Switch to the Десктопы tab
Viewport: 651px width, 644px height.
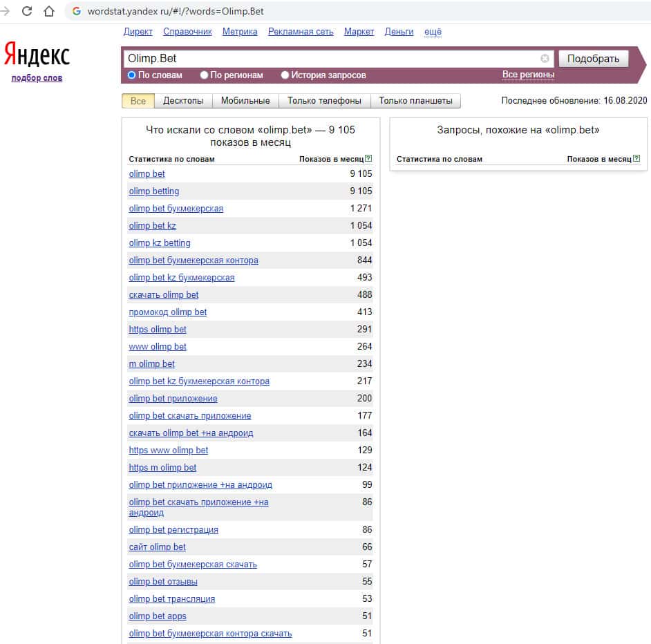tap(183, 101)
